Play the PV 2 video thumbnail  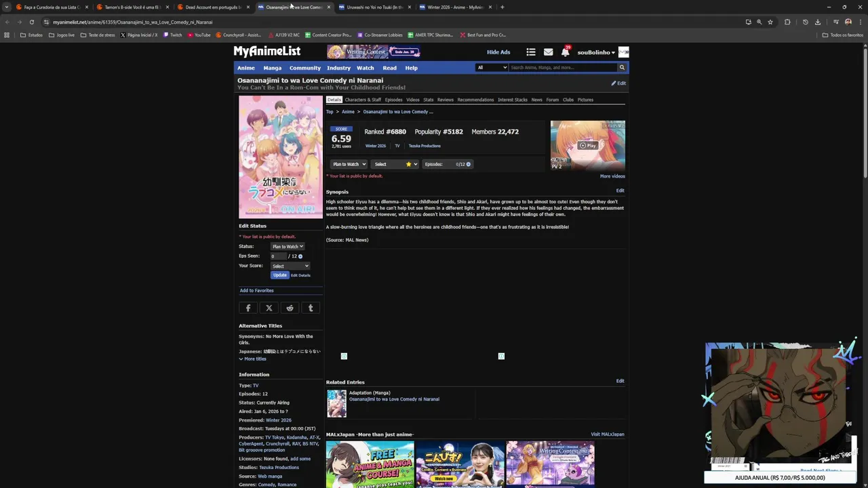click(x=588, y=145)
